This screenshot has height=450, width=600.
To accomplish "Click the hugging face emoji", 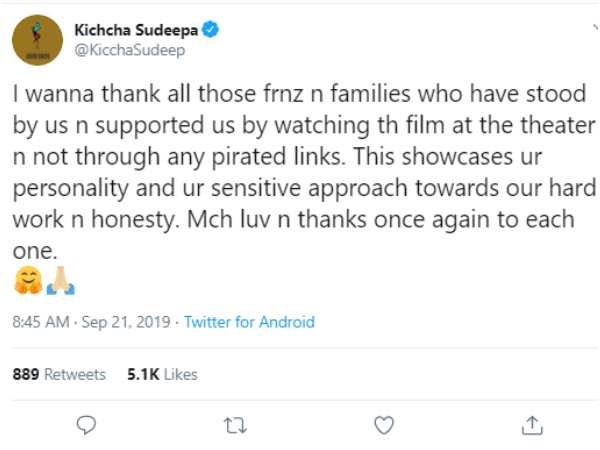I will tap(28, 280).
